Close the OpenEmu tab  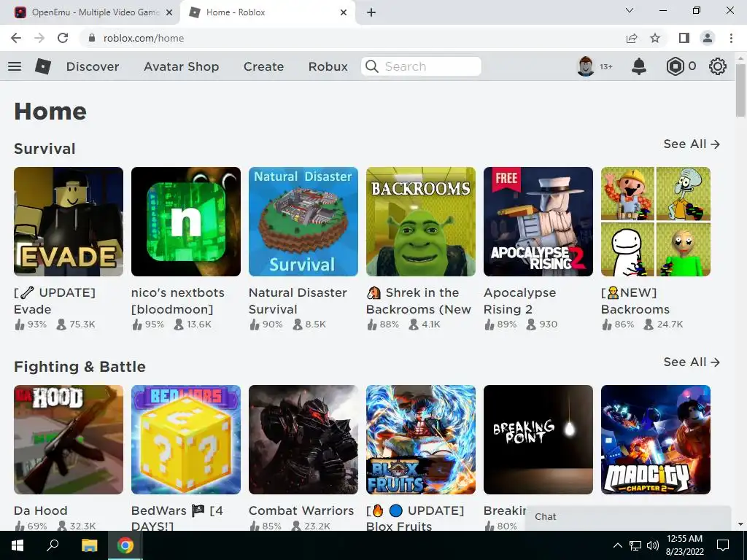(x=169, y=12)
